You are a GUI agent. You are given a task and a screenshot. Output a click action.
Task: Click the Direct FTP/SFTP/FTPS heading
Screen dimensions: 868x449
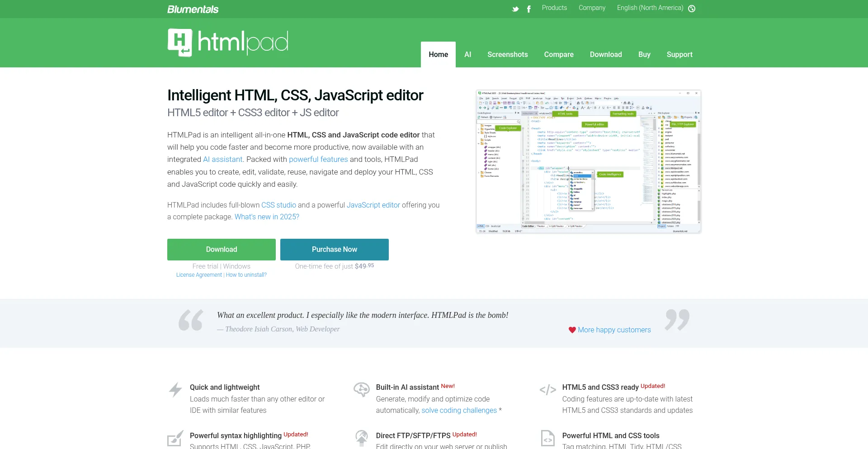[x=413, y=435]
